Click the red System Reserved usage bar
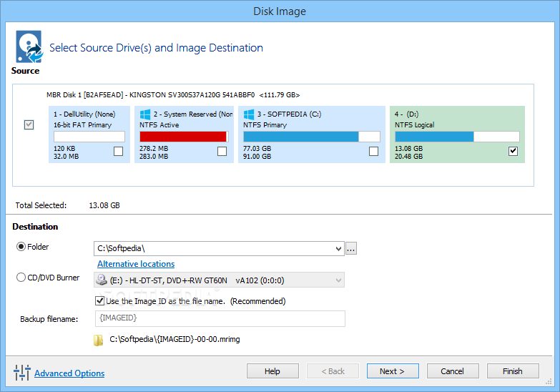Image resolution: width=560 pixels, height=392 pixels. coord(184,137)
